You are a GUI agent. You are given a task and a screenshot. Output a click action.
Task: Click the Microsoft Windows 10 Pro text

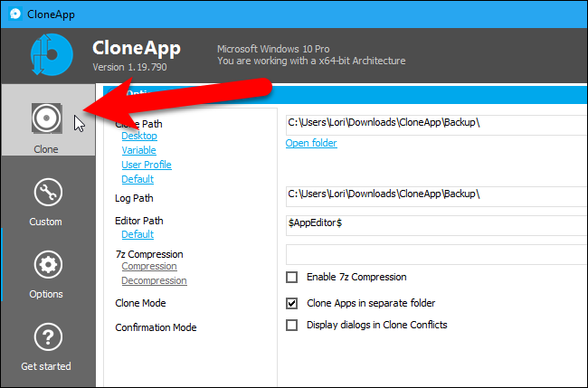(273, 49)
